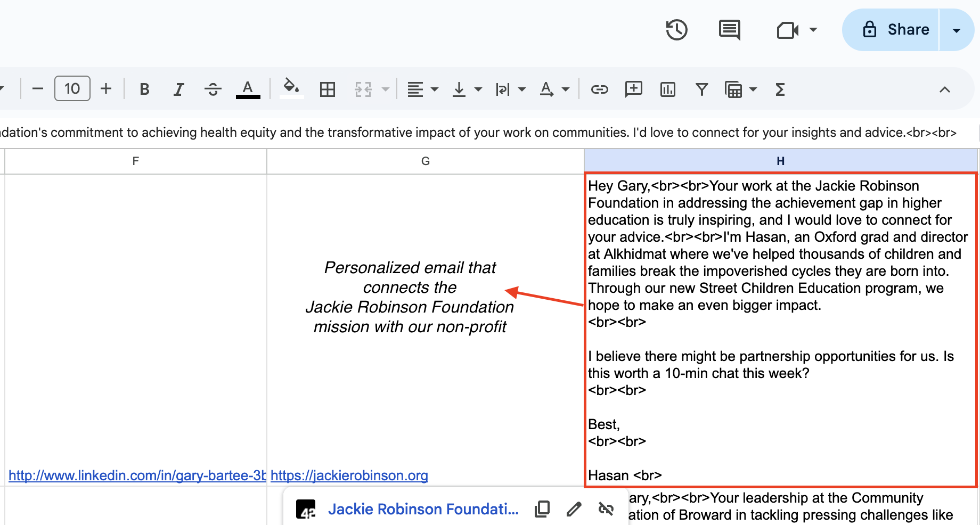The image size is (980, 525).
Task: Collapse the toolbar with up chevron
Action: (x=945, y=89)
